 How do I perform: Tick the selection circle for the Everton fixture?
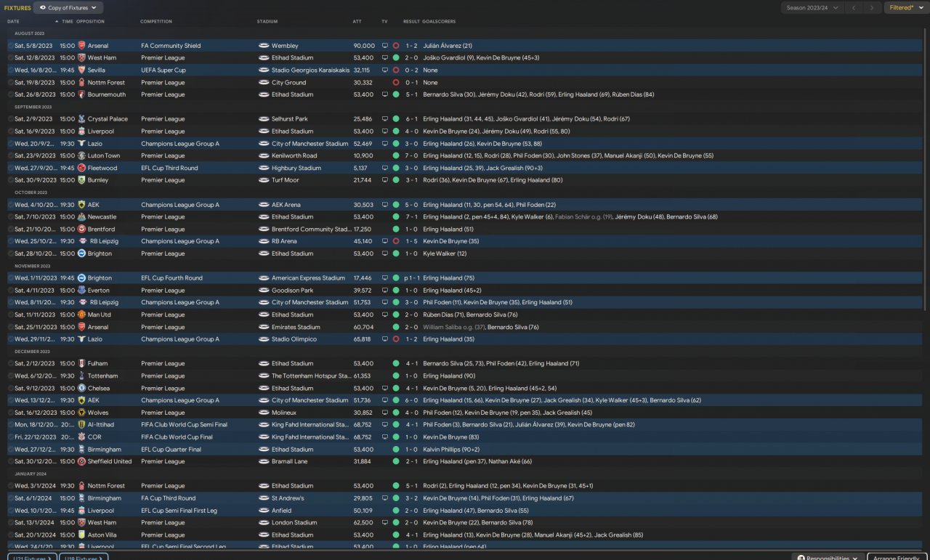(10, 290)
